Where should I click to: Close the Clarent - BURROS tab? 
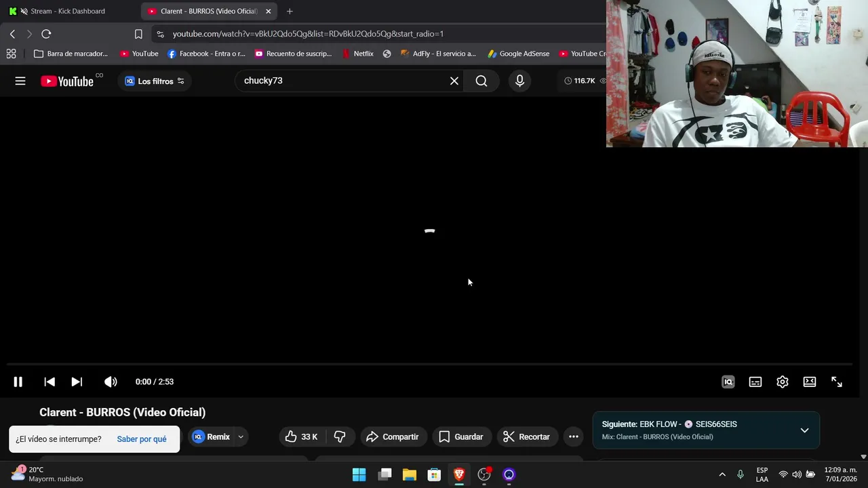269,11
